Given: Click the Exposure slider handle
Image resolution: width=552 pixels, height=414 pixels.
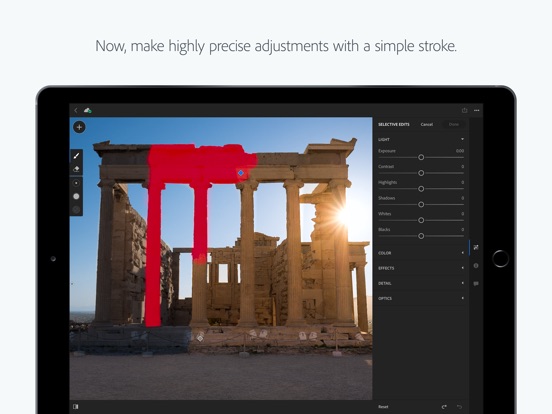Looking at the screenshot, I should (x=421, y=157).
